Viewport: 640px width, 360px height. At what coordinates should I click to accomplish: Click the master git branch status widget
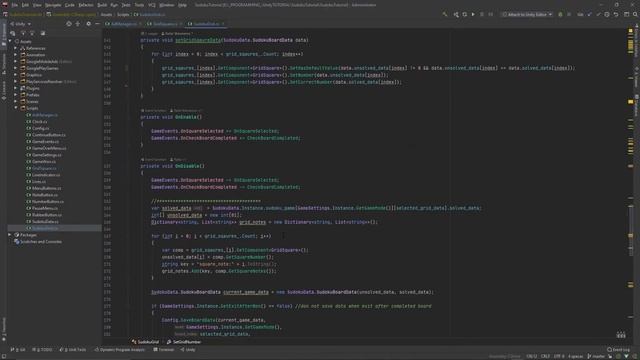(x=596, y=356)
